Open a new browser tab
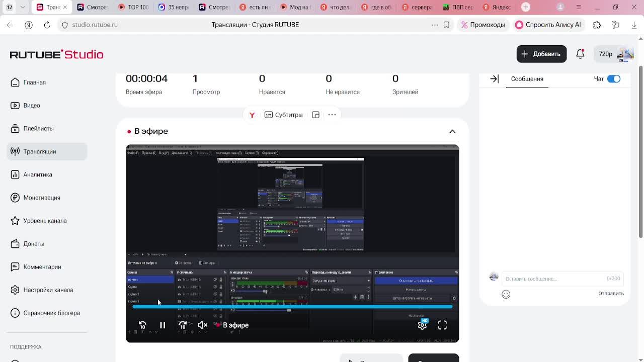The height and width of the screenshot is (362, 644). (x=526, y=7)
